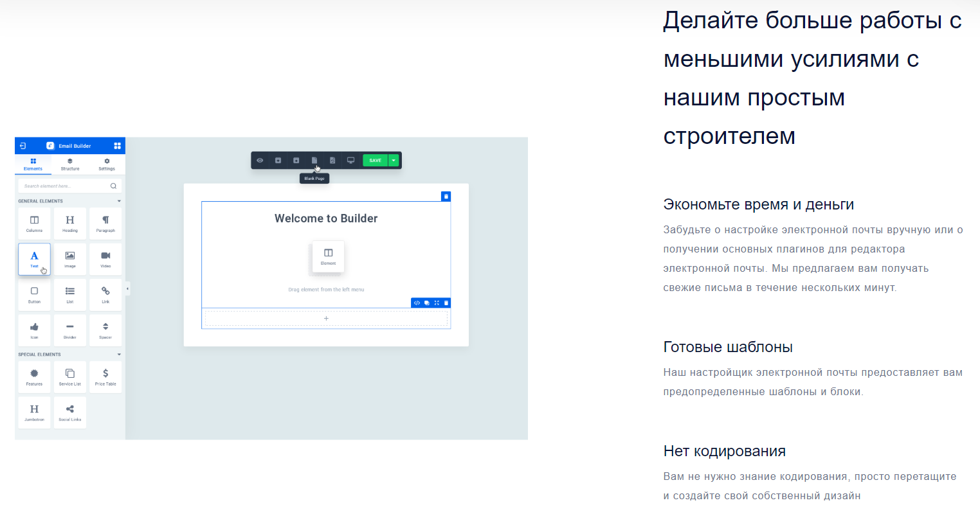The height and width of the screenshot is (514, 980).
Task: Select the Features element
Action: click(34, 377)
